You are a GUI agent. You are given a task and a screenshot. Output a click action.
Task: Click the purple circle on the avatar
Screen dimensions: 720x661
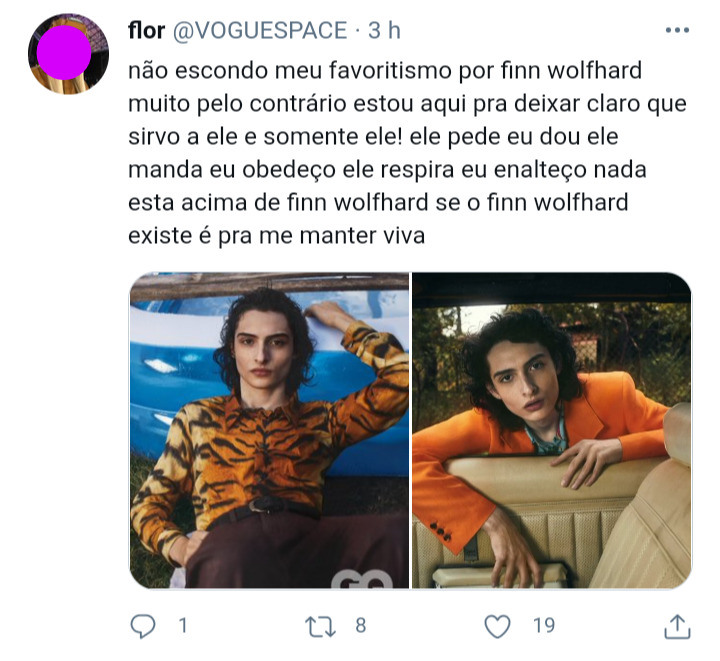pyautogui.click(x=64, y=52)
